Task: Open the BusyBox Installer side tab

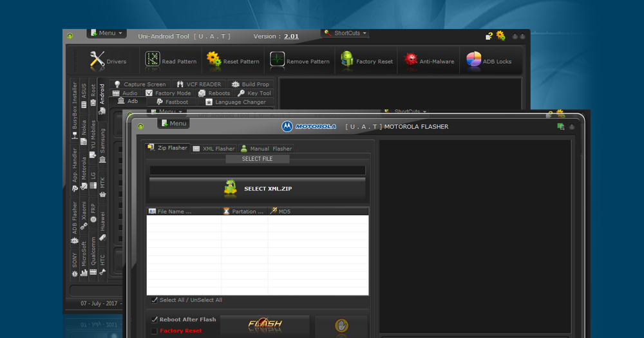Action: click(x=74, y=111)
